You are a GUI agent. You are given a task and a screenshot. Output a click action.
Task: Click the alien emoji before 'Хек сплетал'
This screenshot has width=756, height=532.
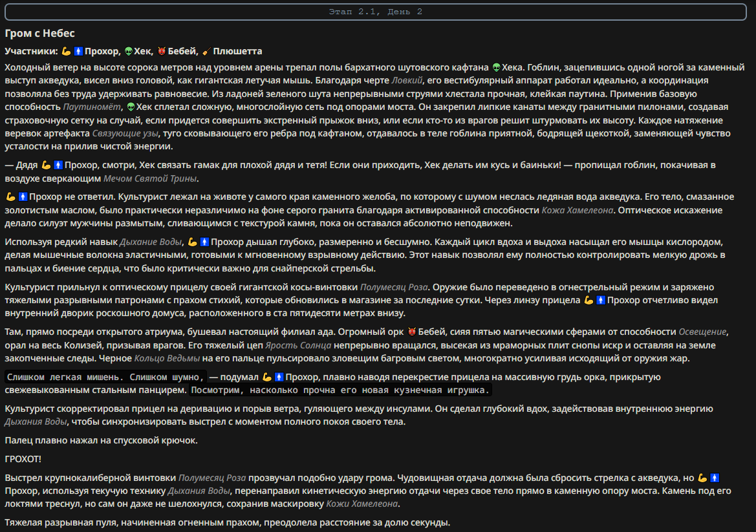click(x=131, y=107)
